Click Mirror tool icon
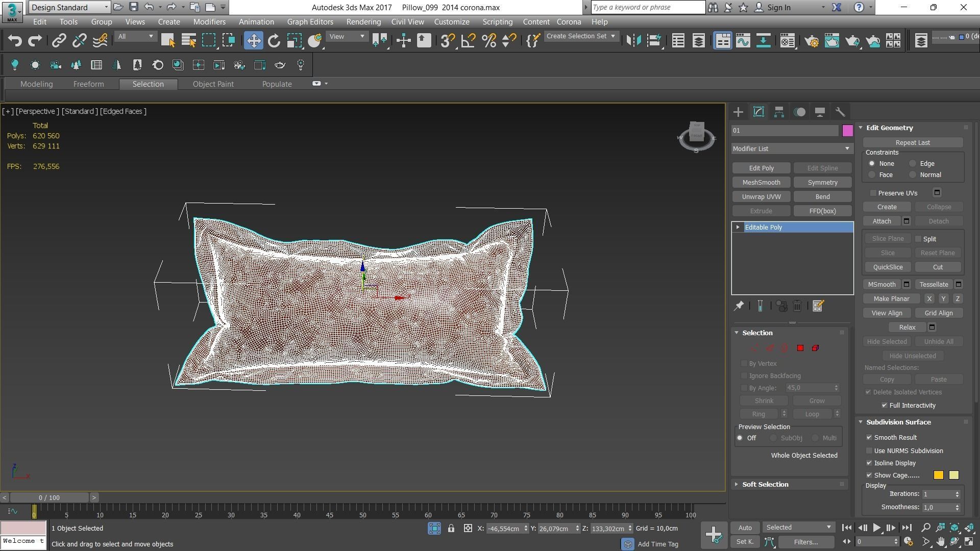The height and width of the screenshot is (551, 980). pos(633,41)
